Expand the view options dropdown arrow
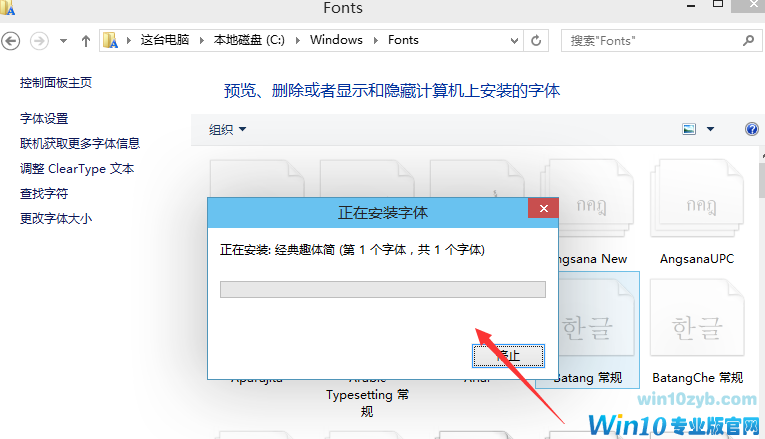Viewport: 765px width, 439px height. 710,129
